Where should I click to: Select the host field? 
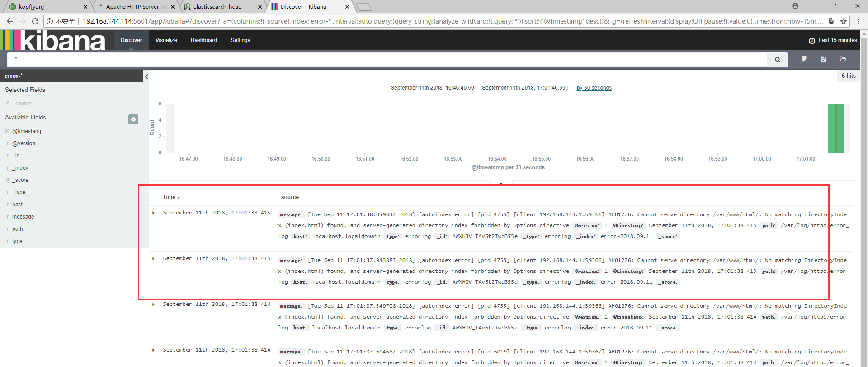point(17,205)
